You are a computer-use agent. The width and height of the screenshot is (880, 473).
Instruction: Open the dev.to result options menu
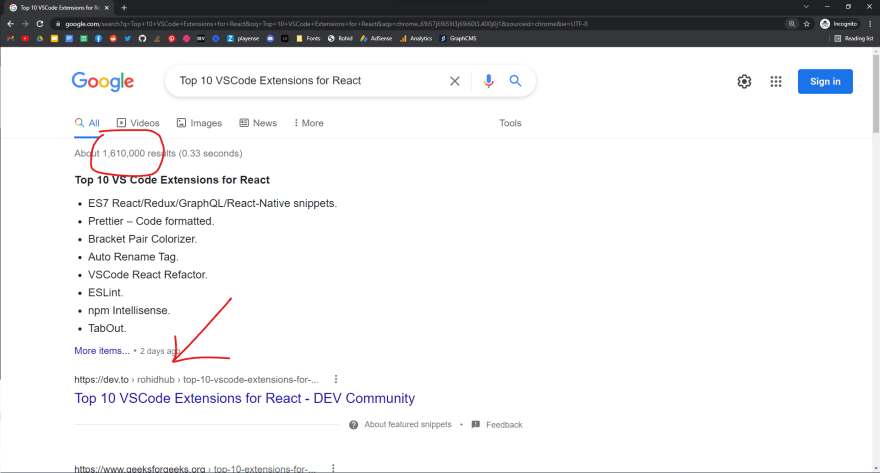(x=336, y=379)
